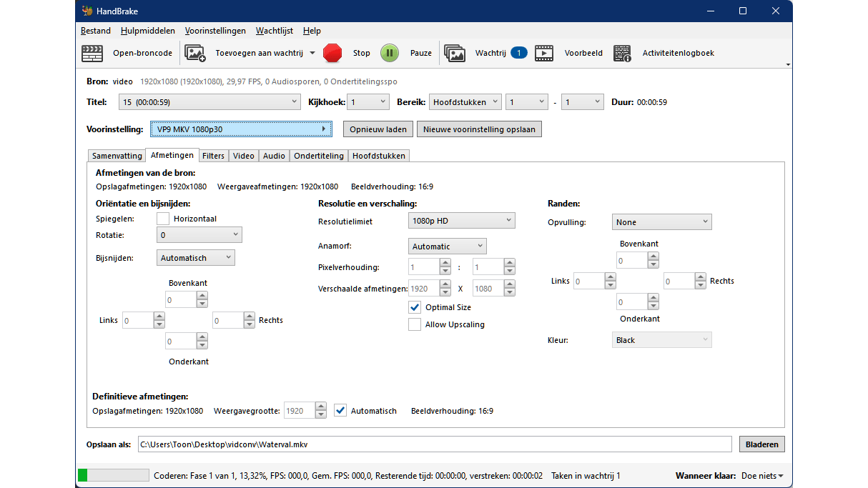Open the Bijsnijden Automatisch dropdown
Image resolution: width=868 pixels, height=488 pixels.
point(195,258)
